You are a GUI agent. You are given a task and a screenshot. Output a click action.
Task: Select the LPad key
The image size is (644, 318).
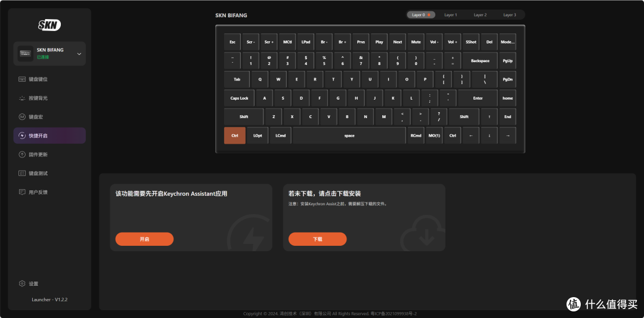(305, 42)
